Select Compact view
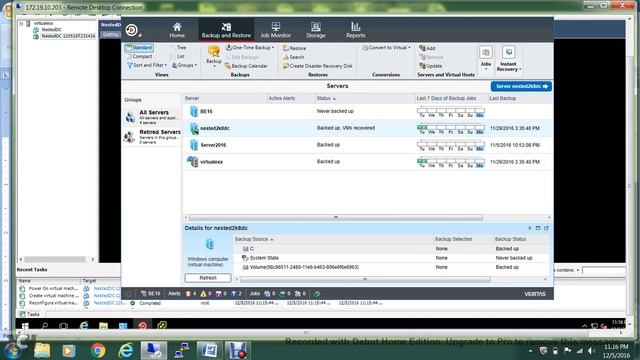Image resolution: width=640 pixels, height=360 pixels. [x=139, y=56]
